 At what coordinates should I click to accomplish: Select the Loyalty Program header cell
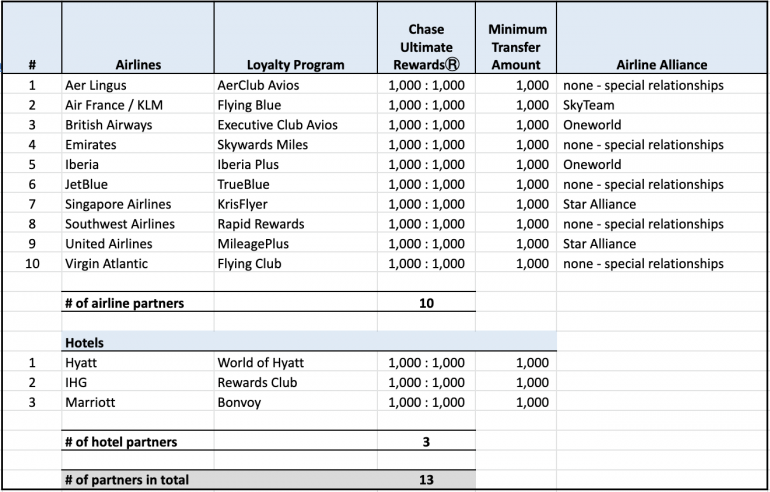pyautogui.click(x=295, y=64)
